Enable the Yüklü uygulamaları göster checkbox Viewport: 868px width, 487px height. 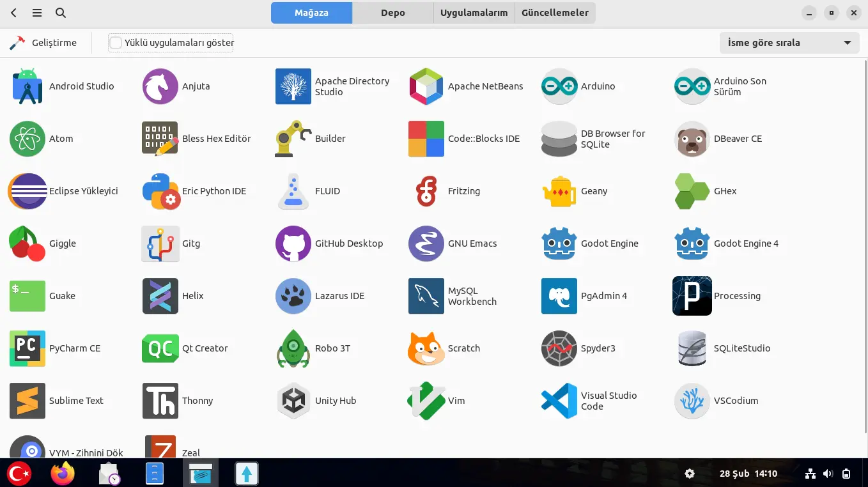[116, 43]
